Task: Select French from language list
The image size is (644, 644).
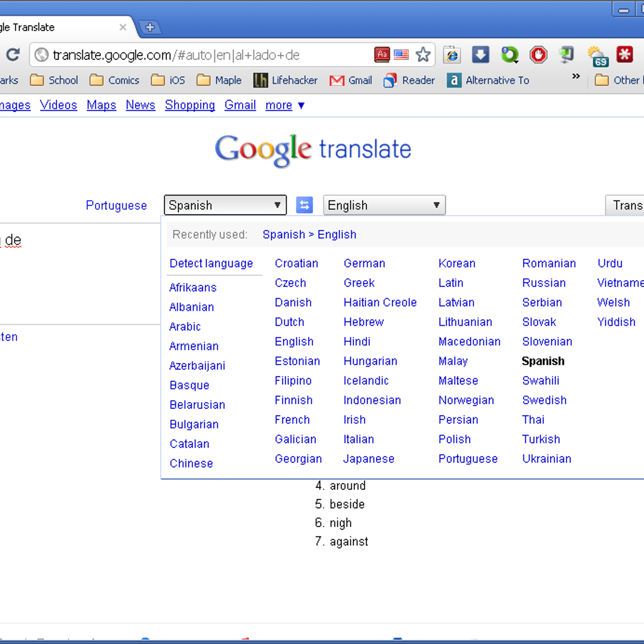Action: 292,419
